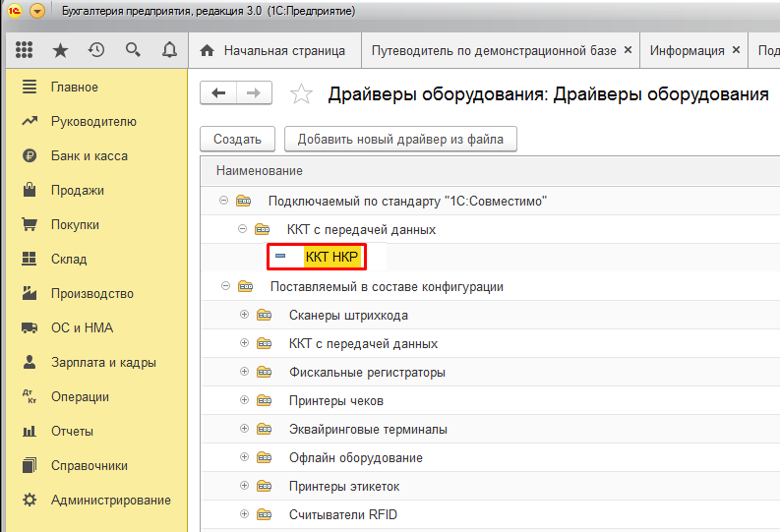Open the "Администрирование" section
The height and width of the screenshot is (532, 780).
(x=110, y=501)
